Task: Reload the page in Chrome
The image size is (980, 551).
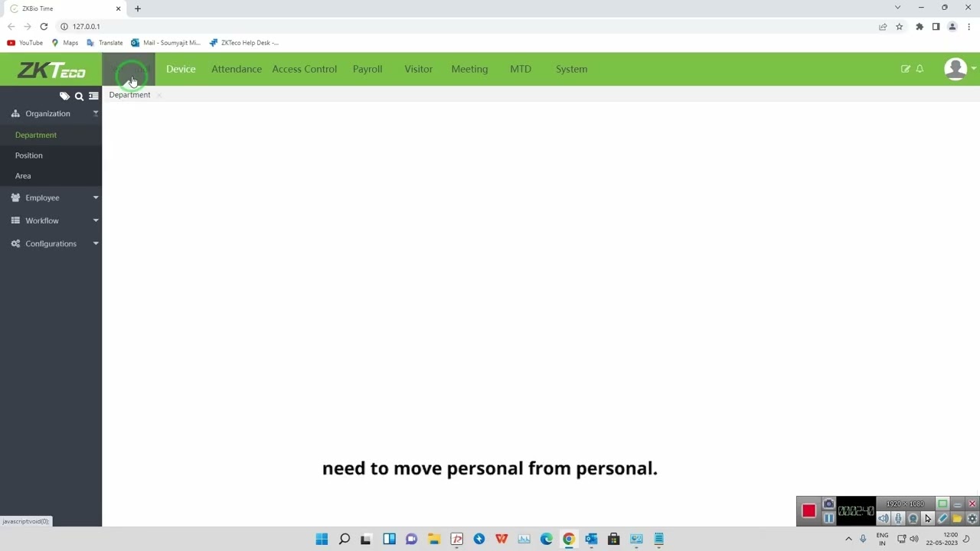Action: point(44,26)
